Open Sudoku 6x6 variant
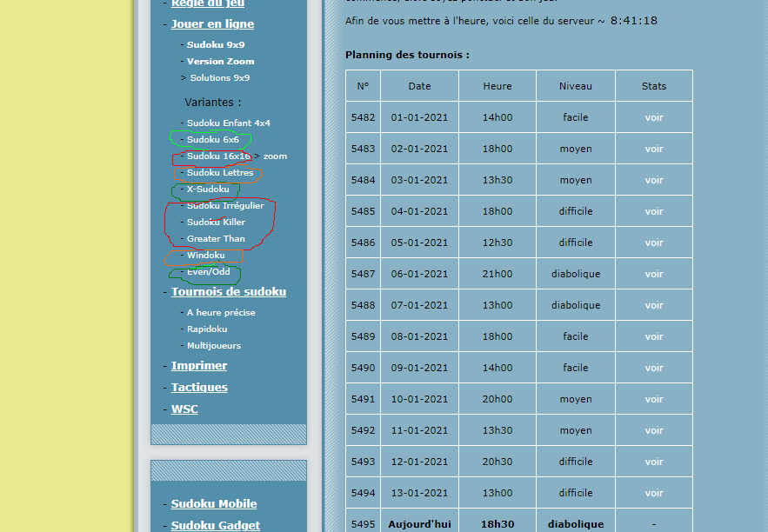This screenshot has width=768, height=532. tap(212, 139)
